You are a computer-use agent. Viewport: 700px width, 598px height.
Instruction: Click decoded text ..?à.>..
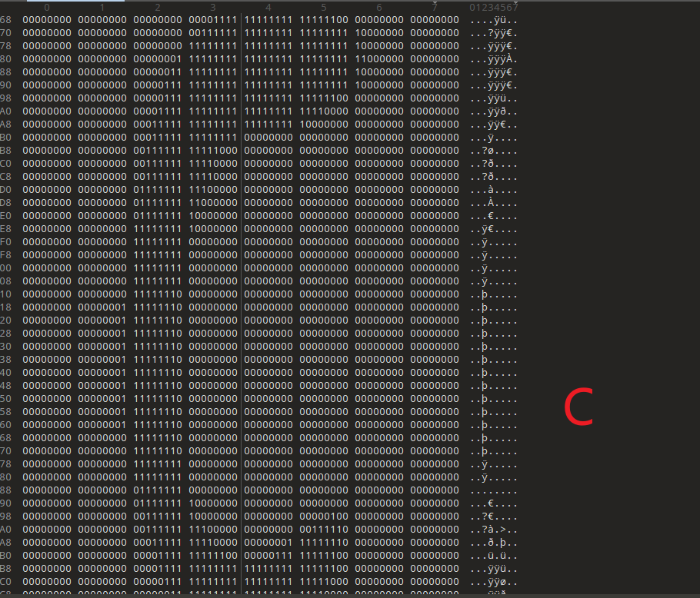[494, 530]
